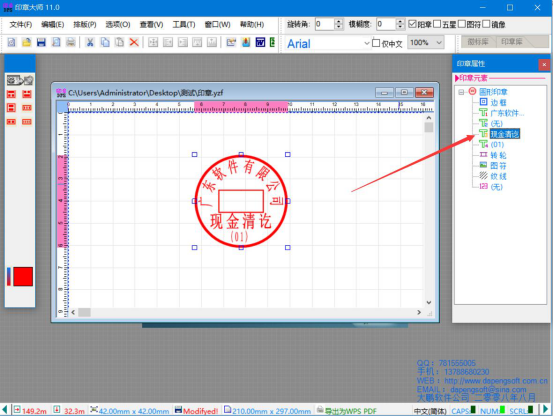Close the 印章属性 panel
Image resolution: width=554 pixels, height=417 pixels.
tap(544, 65)
